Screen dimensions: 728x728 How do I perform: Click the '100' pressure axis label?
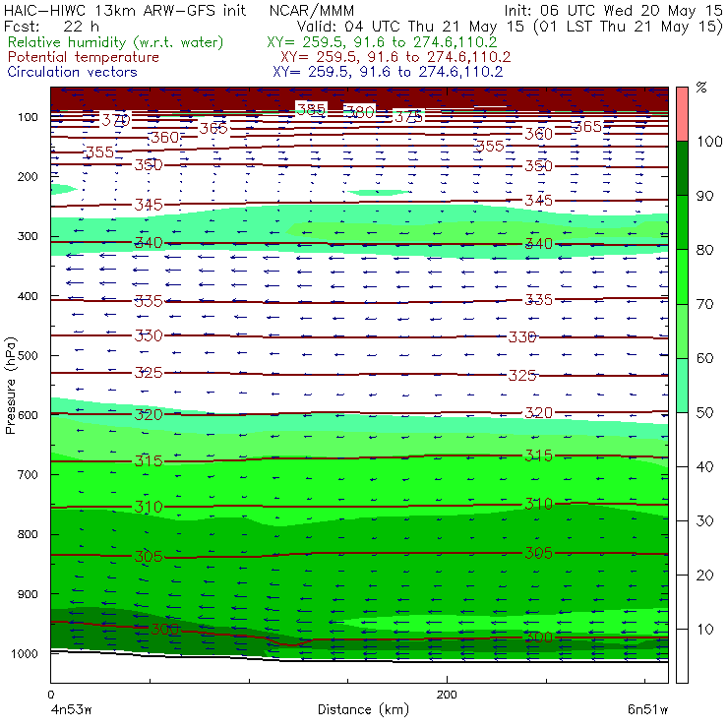28,117
